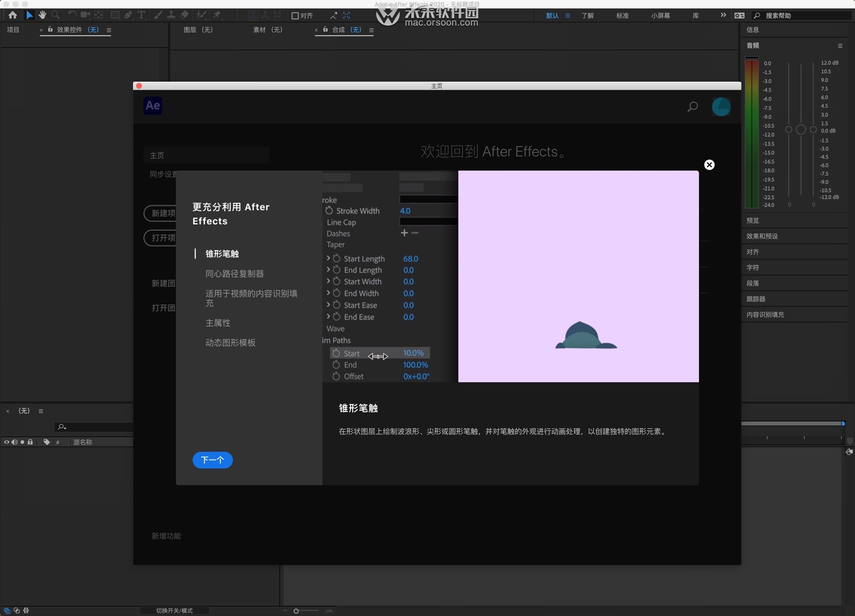855x616 pixels.
Task: Open the user account avatar
Action: coord(721,107)
